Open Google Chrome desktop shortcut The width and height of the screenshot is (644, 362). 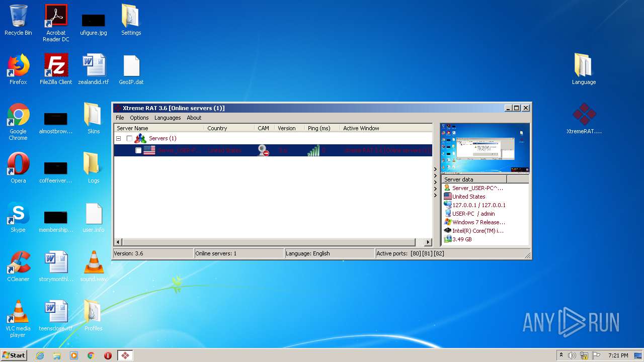coord(18,122)
